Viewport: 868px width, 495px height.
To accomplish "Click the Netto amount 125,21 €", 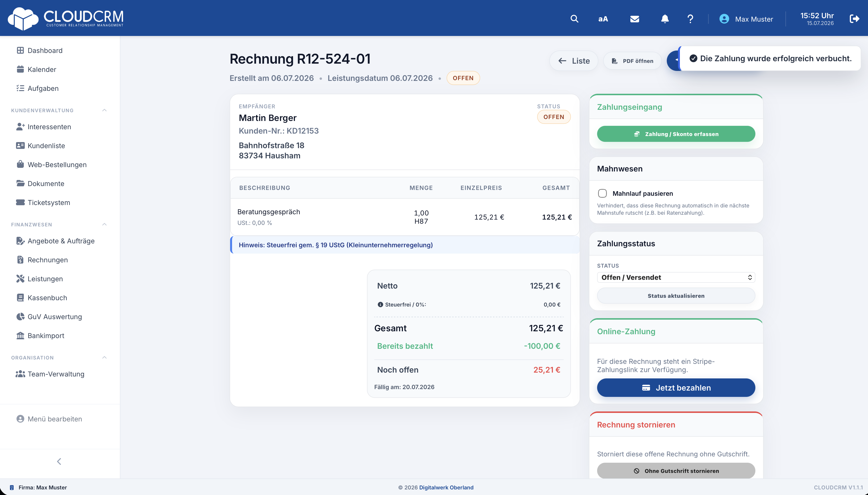I will (545, 286).
